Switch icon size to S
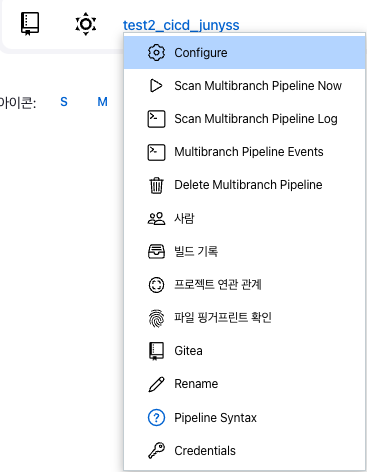The height and width of the screenshot is (472, 367). 64,102
